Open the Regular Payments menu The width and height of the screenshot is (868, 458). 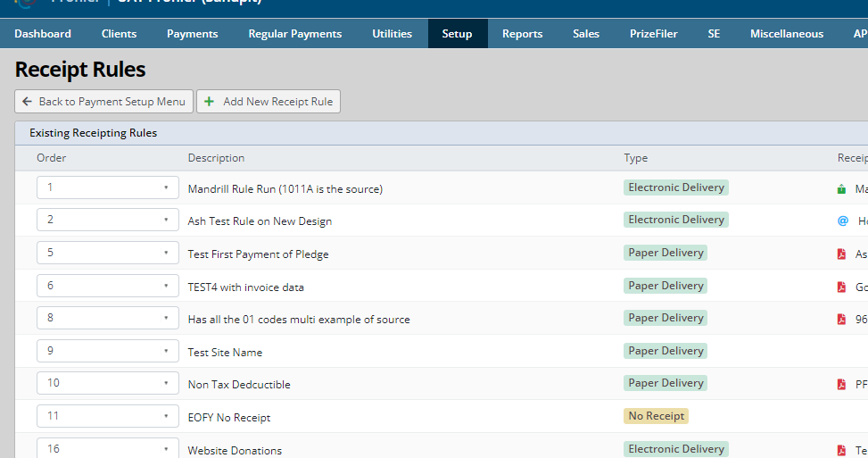pyautogui.click(x=295, y=34)
